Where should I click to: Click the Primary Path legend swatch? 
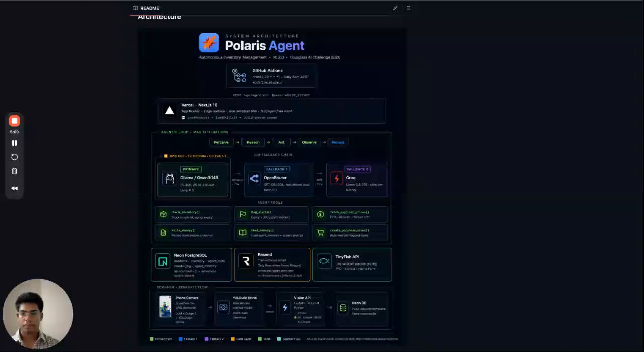152,339
